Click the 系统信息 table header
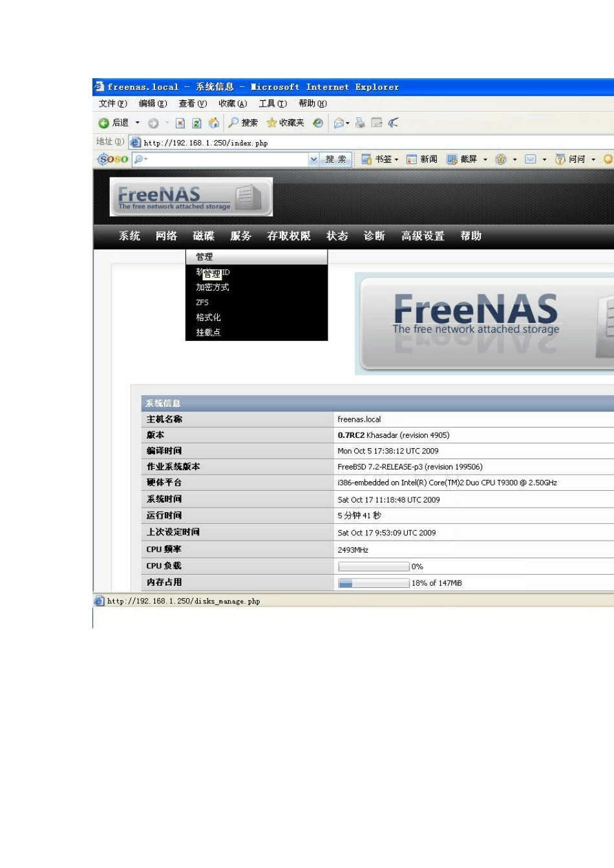614x868 pixels. (x=377, y=404)
